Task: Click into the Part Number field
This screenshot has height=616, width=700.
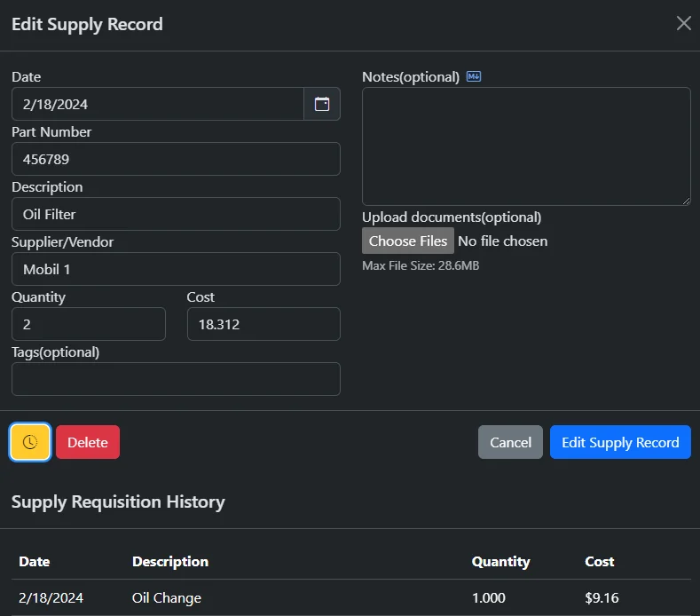Action: (x=176, y=159)
